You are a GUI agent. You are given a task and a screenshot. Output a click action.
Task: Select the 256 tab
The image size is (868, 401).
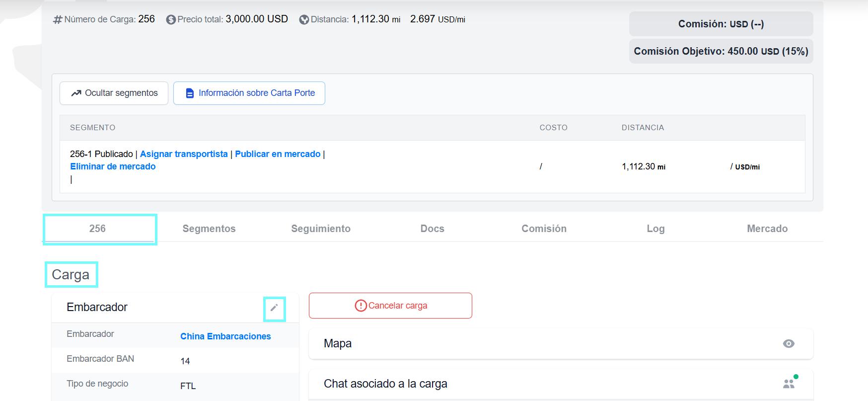point(97,229)
